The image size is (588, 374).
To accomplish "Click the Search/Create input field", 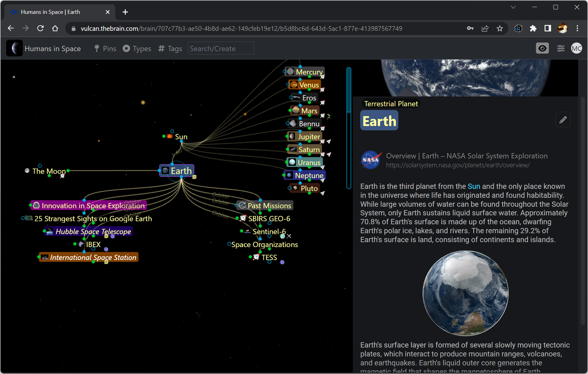I will coord(221,48).
